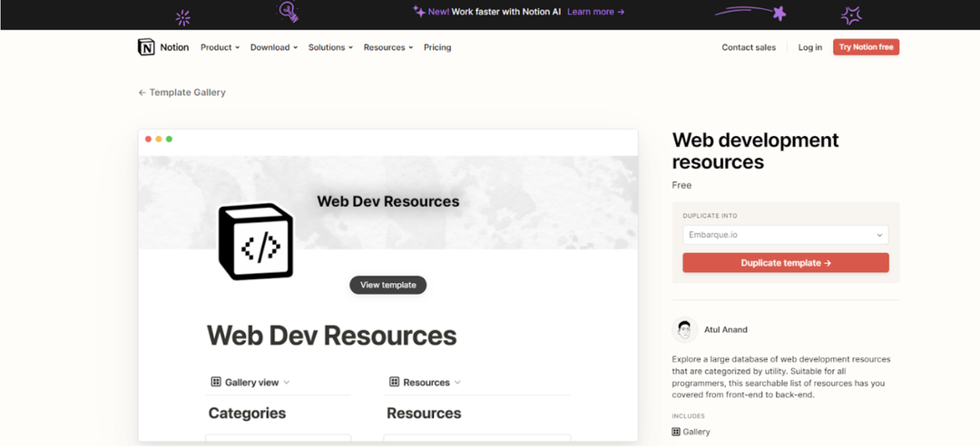
Task: Expand the Gallery view chevron
Action: pos(286,383)
